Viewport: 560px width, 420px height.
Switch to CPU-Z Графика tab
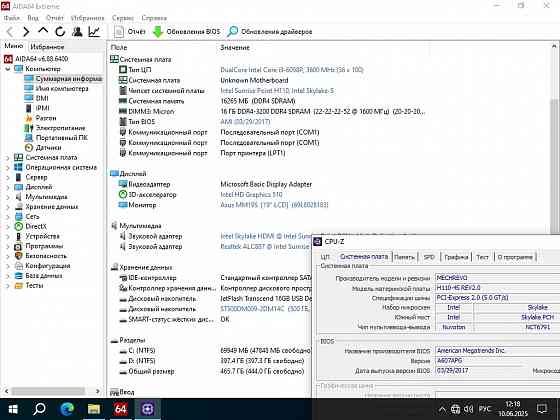click(x=456, y=257)
